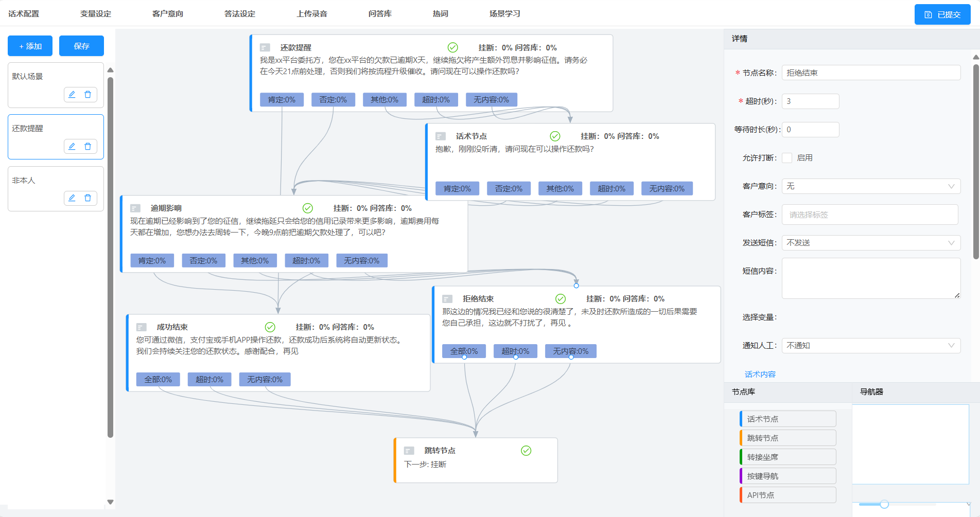Open the 客户意向 dropdown
The image size is (980, 517).
point(871,186)
